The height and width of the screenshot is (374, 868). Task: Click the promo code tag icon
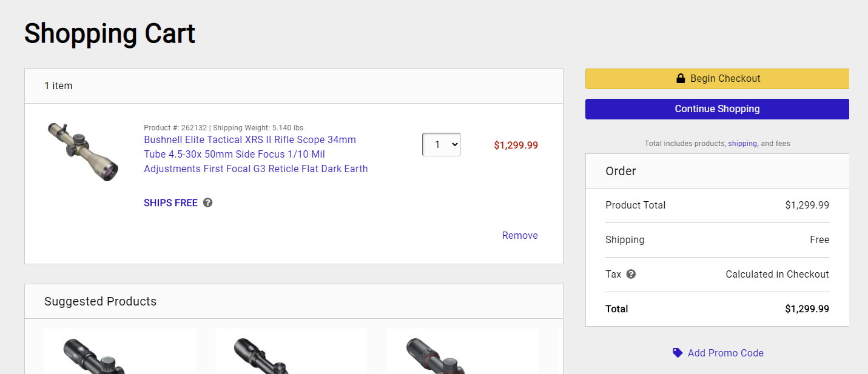point(678,353)
